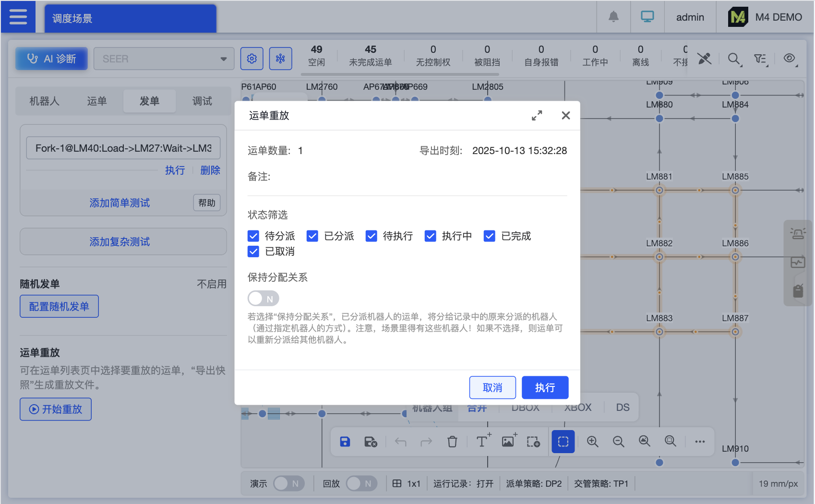
Task: Open the scene settings gear icon
Action: coord(252,59)
